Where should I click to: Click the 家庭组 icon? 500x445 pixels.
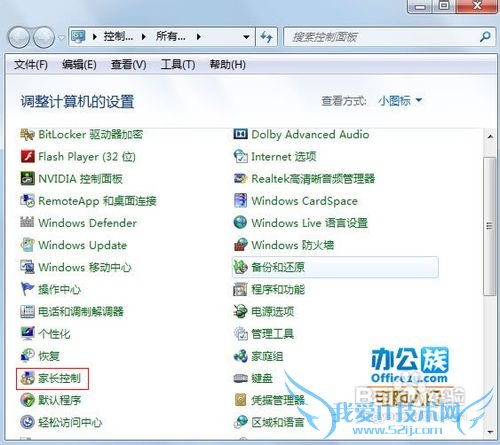pos(240,356)
